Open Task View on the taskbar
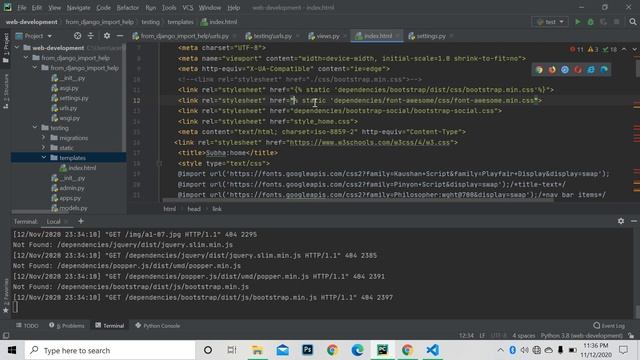Viewport: 640px width, 360px height. (232, 350)
